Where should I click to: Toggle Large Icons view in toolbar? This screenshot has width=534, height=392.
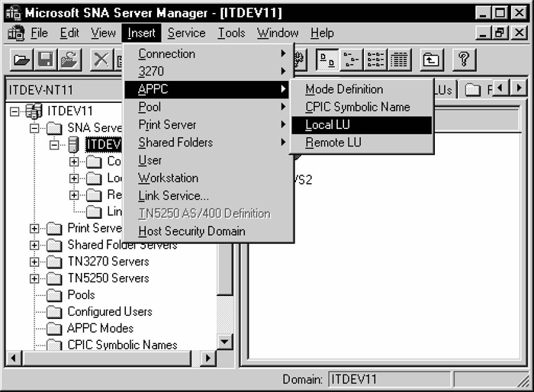(327, 60)
